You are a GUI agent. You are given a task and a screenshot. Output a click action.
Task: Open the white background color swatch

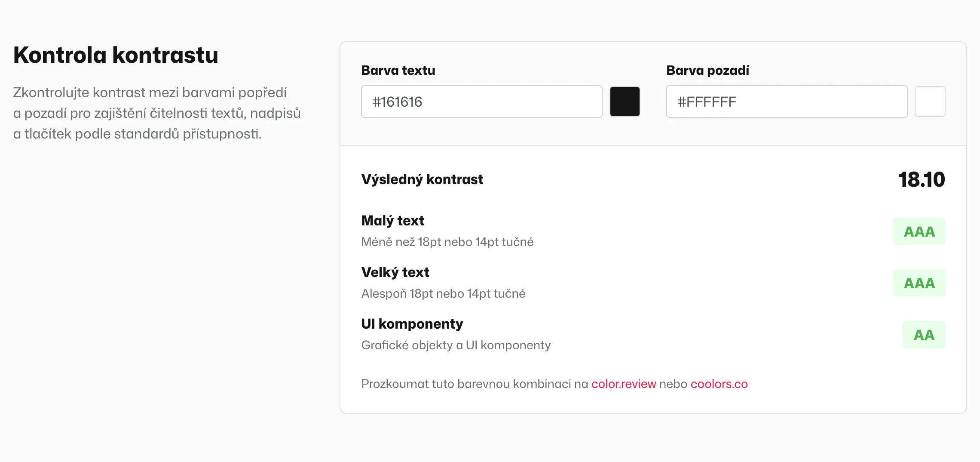tap(930, 102)
